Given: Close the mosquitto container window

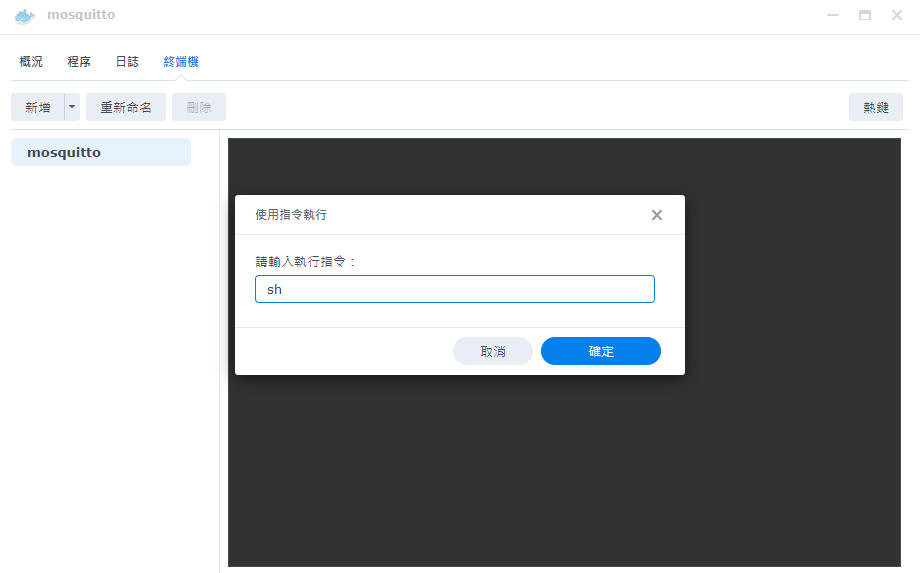Looking at the screenshot, I should [897, 16].
